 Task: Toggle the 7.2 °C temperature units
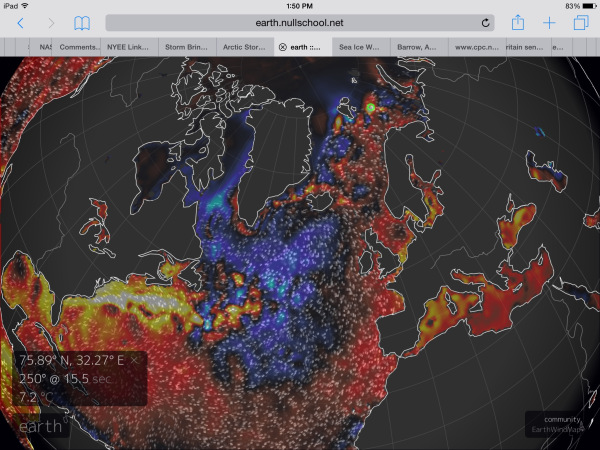34,397
